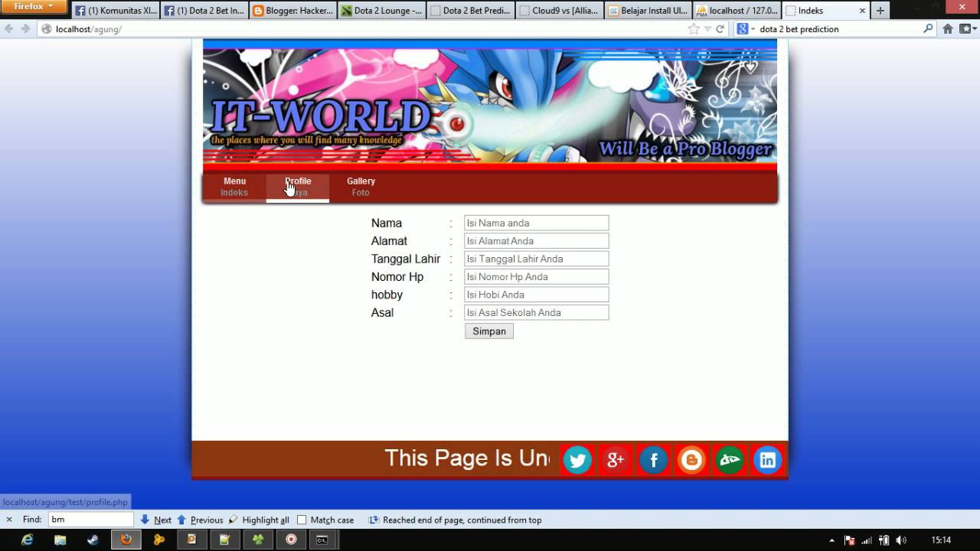Open File Explorer from taskbar
Screen dimensions: 980x551
(x=60, y=540)
